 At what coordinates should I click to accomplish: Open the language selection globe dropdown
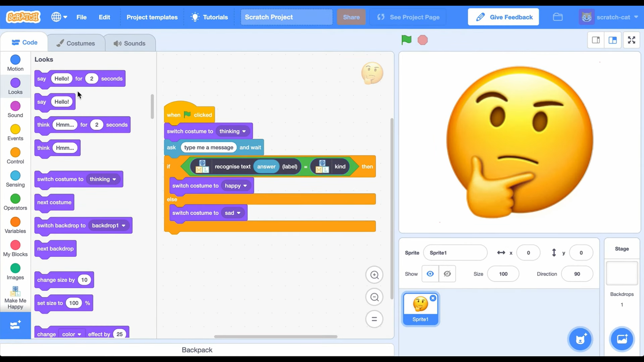point(59,17)
